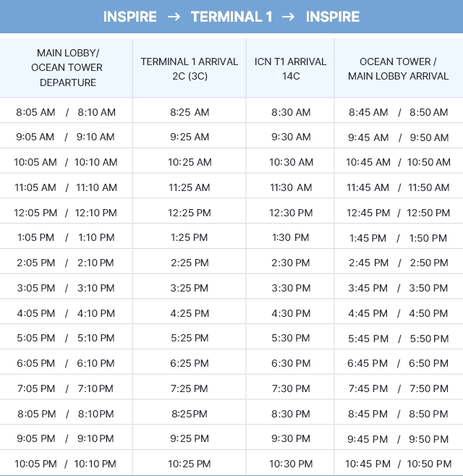Select the 4:05 PM / 4:10 PM departure cell

click(66, 313)
